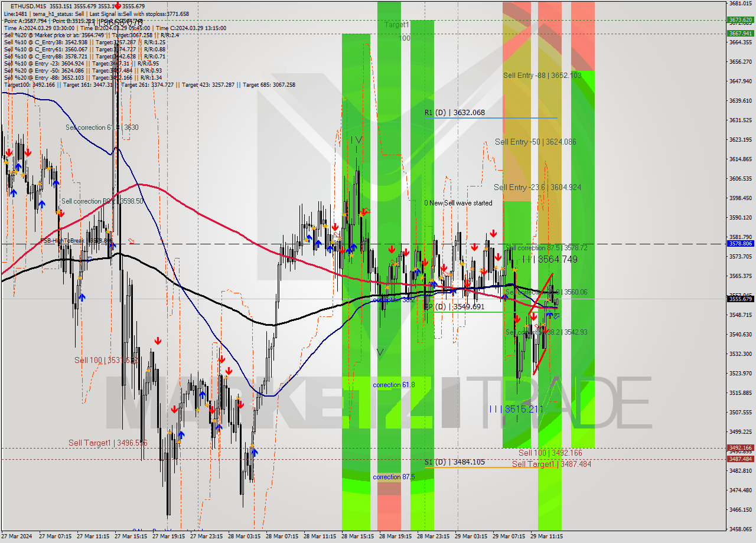Click the '28 Mar 07:15' time axis label
The height and width of the screenshot is (543, 756).
[282, 537]
